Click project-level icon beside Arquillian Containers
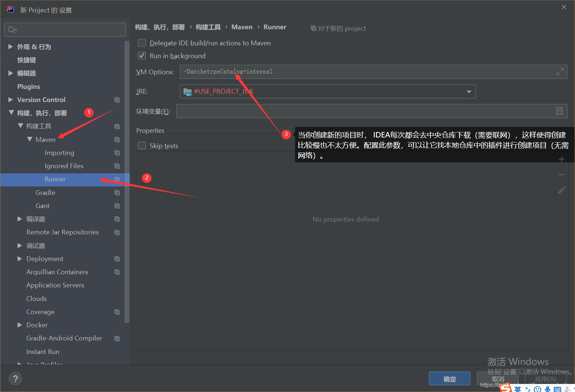575x392 pixels. (x=117, y=272)
